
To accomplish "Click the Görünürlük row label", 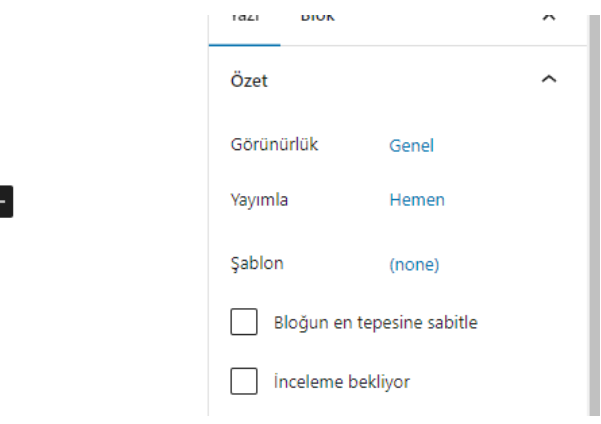I will click(x=274, y=145).
